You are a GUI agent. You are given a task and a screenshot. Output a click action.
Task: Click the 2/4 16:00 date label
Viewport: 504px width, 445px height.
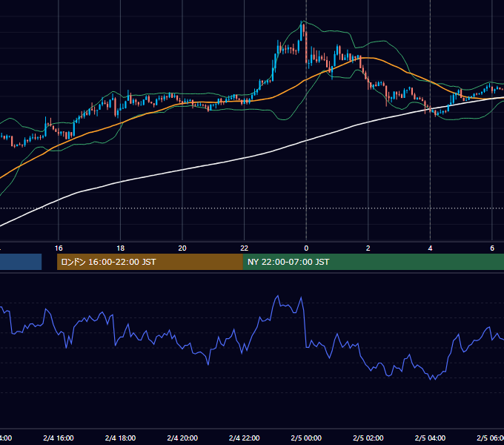point(59,438)
